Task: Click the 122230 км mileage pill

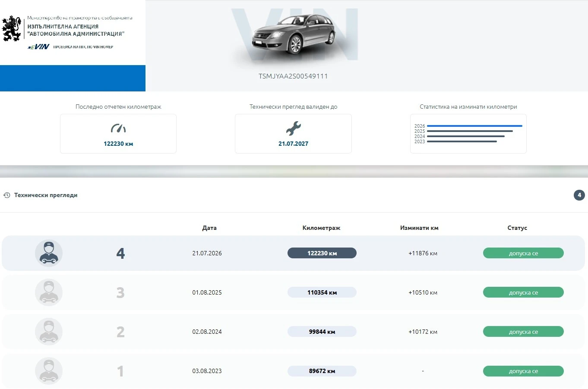Action: click(x=322, y=253)
